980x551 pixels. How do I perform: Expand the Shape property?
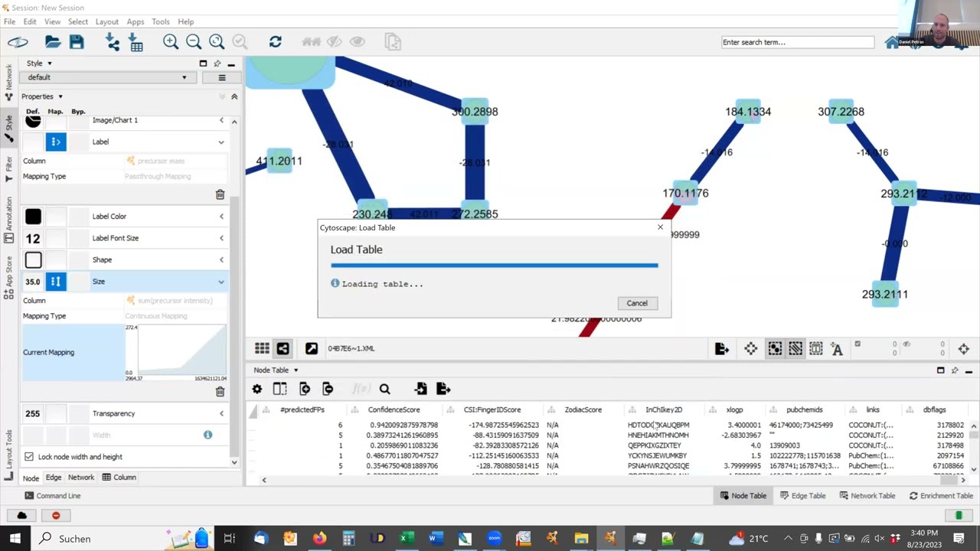(221, 259)
